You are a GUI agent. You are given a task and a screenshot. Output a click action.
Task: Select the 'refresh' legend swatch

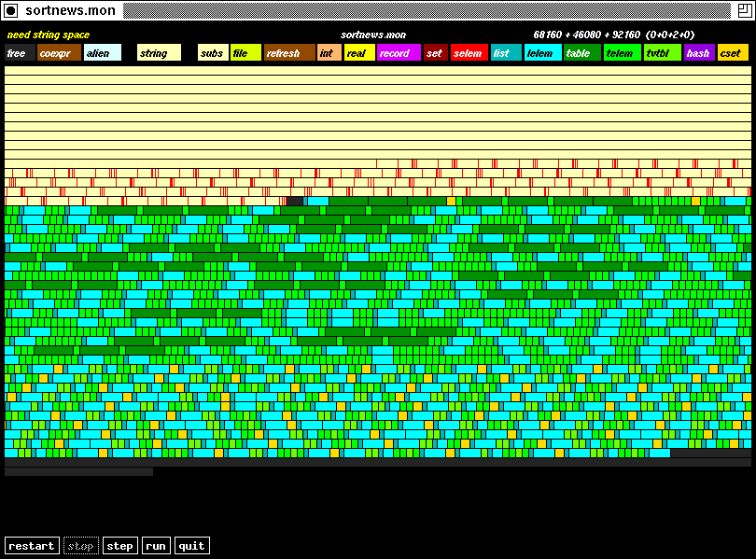pyautogui.click(x=289, y=53)
